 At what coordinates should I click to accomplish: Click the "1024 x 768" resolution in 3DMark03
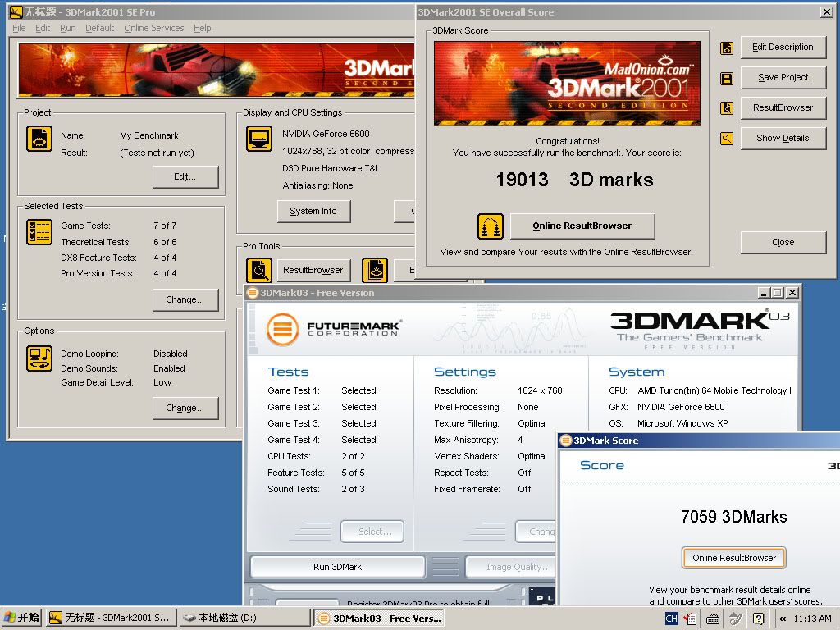pos(540,390)
